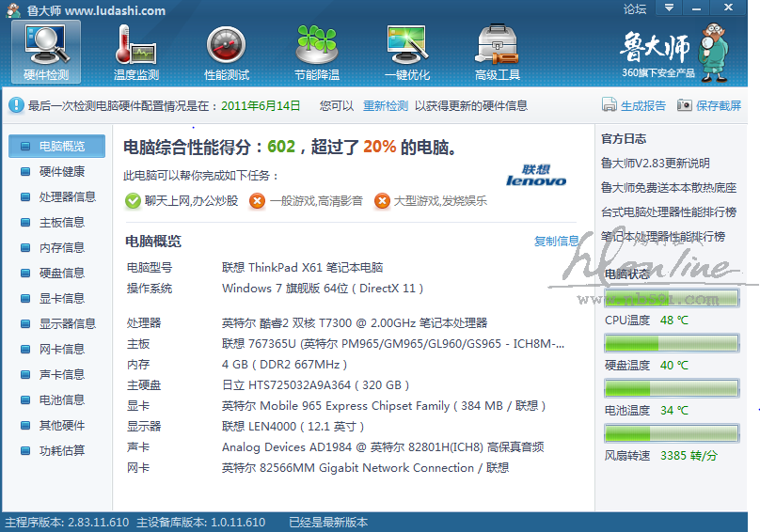Open the 温度监测 temperature monitor icon
Image resolution: width=760 pixels, height=532 pixels.
click(135, 51)
